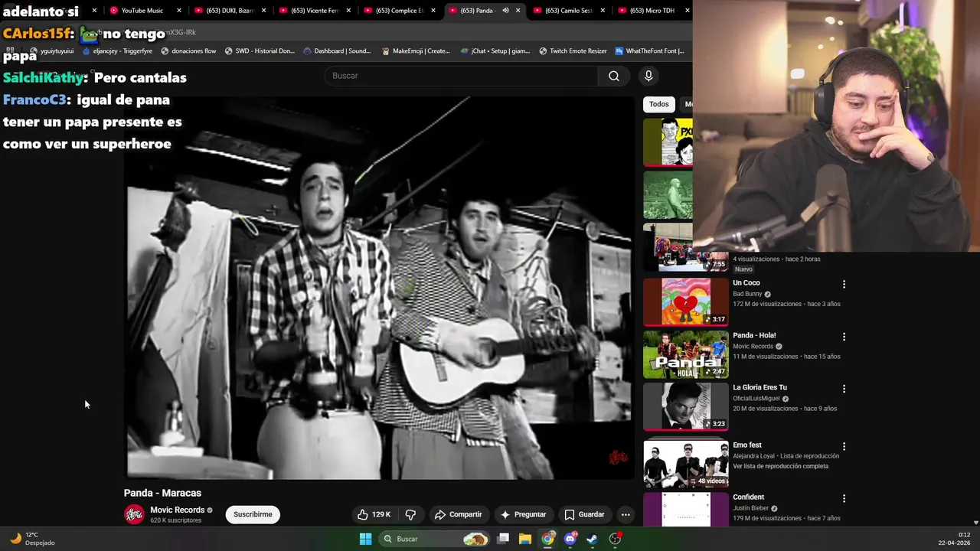
Task: Open options menu for Un Coco video
Action: pyautogui.click(x=844, y=284)
